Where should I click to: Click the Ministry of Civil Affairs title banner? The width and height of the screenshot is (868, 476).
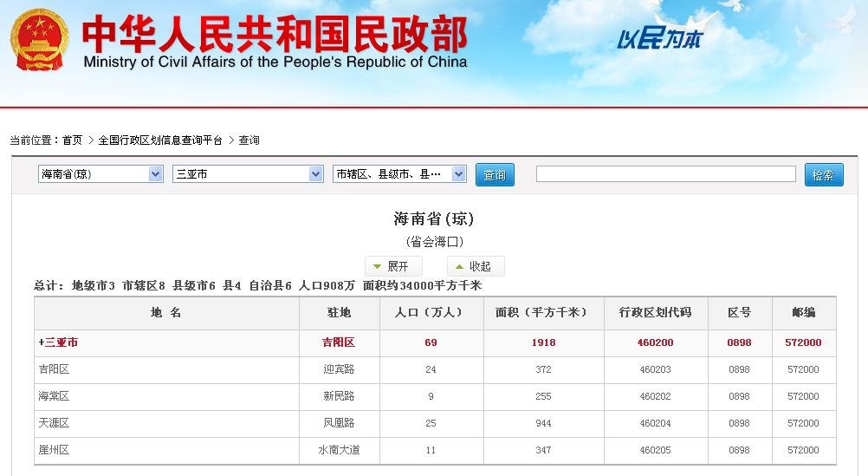(x=275, y=42)
